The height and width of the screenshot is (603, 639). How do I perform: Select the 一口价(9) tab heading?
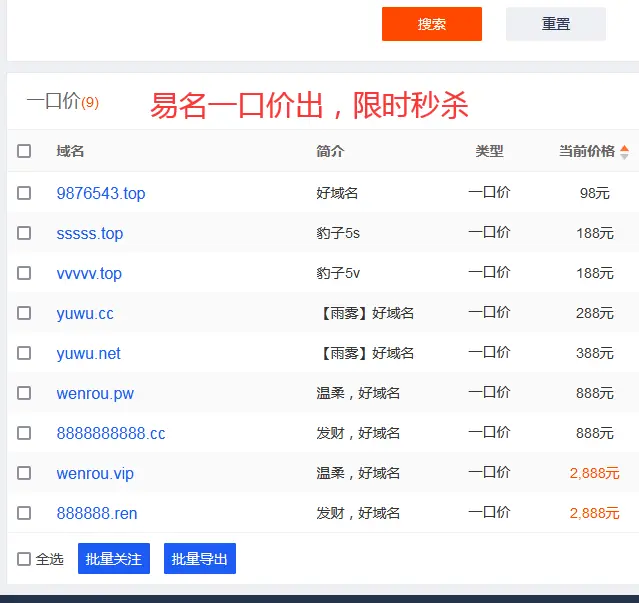point(63,101)
